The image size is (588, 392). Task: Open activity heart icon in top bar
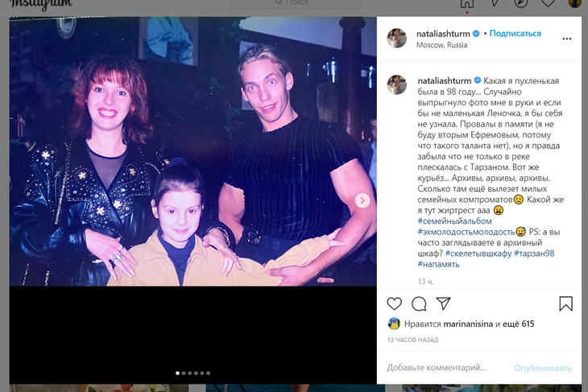548,3
